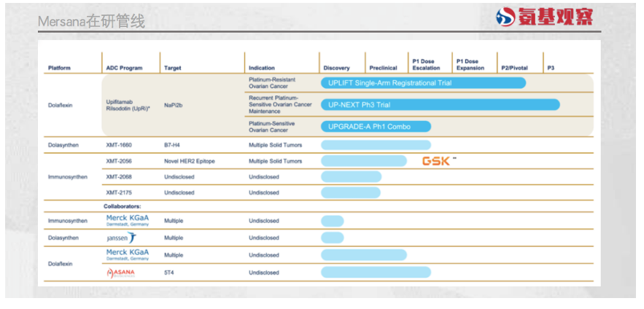644x309 pixels.
Task: Select the XMT-2056 program entry
Action: [x=119, y=161]
